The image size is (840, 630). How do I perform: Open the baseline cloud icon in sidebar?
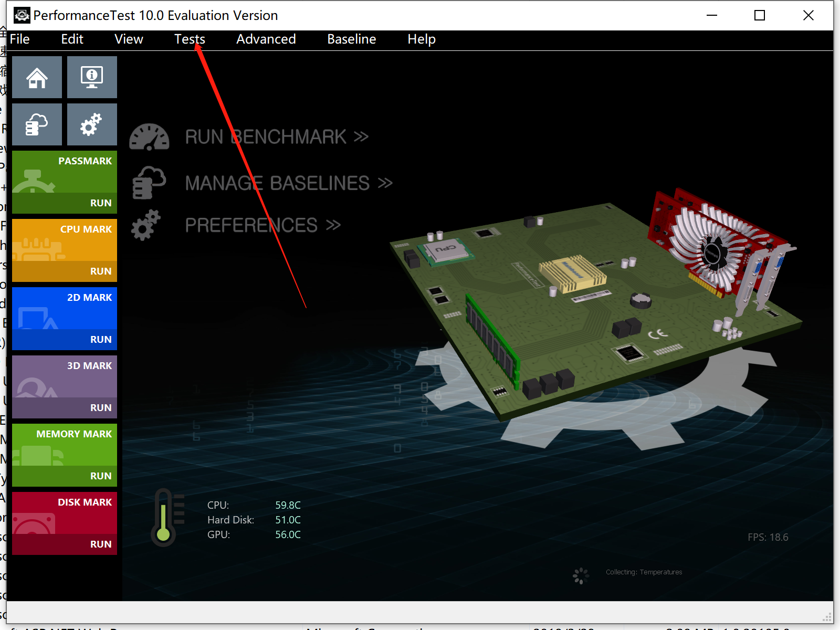point(37,124)
